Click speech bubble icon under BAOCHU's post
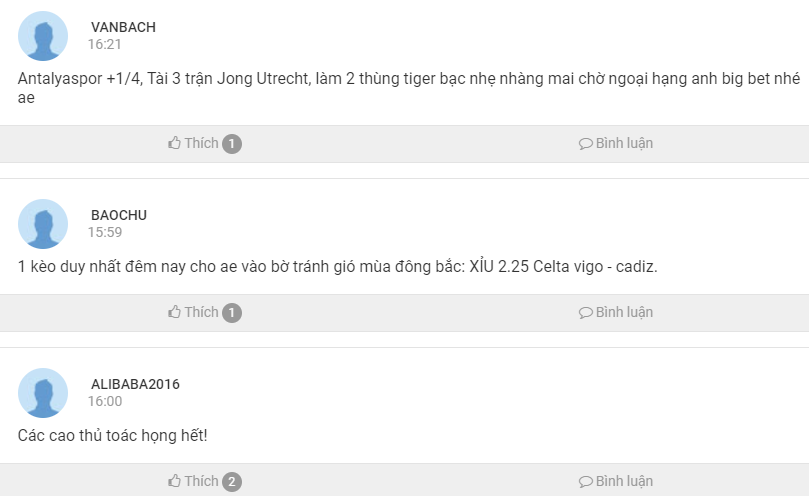The height and width of the screenshot is (496, 809). (585, 312)
